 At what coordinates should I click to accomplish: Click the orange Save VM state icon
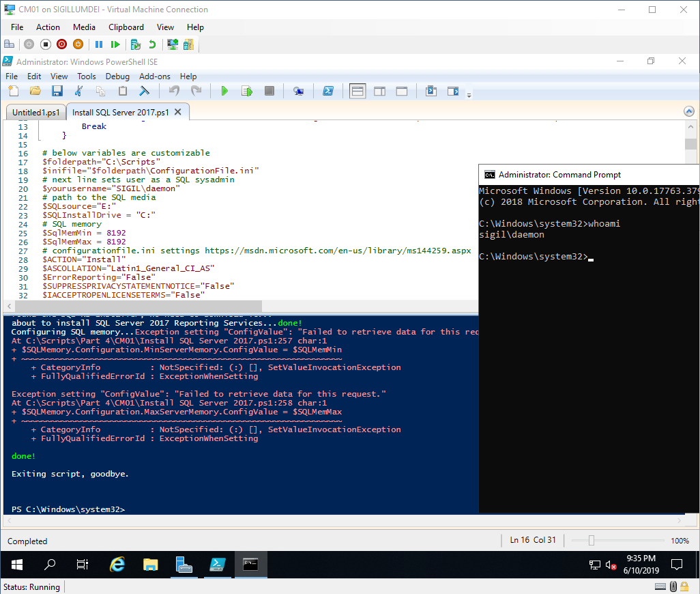pyautogui.click(x=78, y=44)
